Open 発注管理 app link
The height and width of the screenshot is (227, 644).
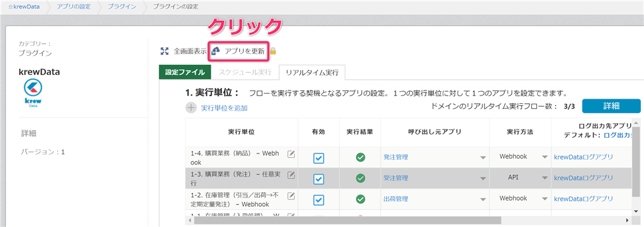tap(396, 157)
